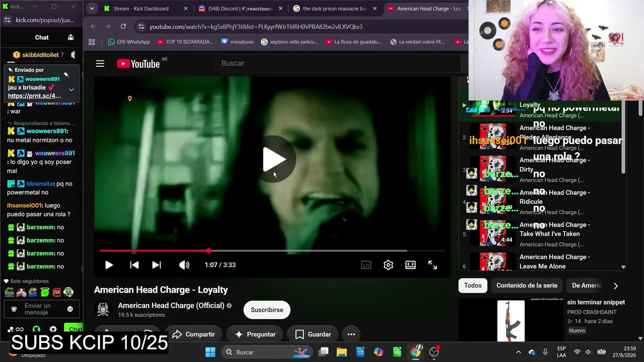The image size is (644, 362).
Task: Switch to the dark prison massacre Google tab
Action: 335,9
